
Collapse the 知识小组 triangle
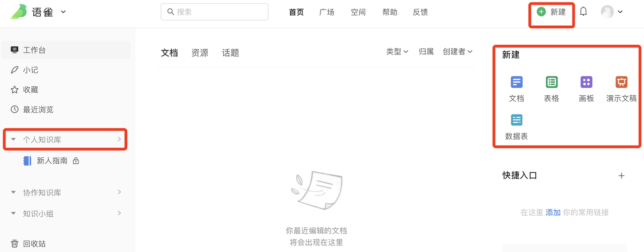(x=14, y=214)
